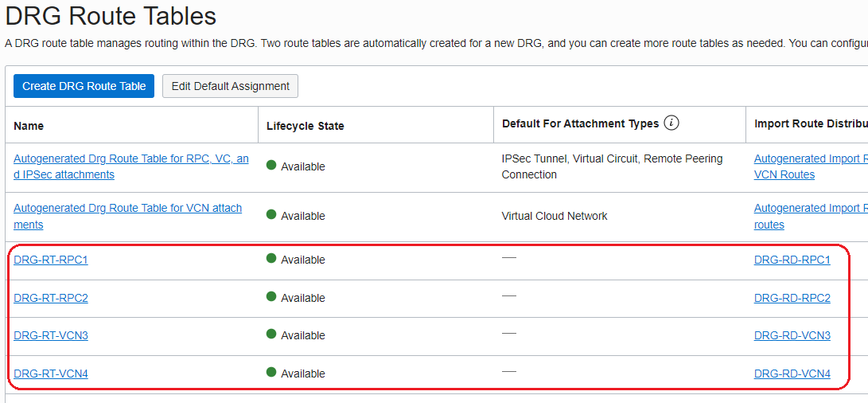
Task: Open DRG-RD-VCN3 import route distribution
Action: 792,336
